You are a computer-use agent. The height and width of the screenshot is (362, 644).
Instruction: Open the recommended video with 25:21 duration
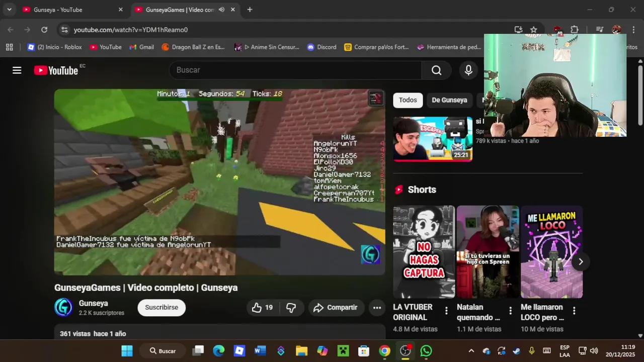(x=433, y=139)
